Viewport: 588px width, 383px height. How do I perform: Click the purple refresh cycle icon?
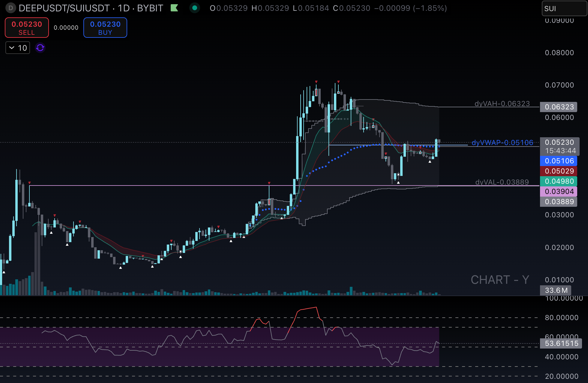pyautogui.click(x=40, y=48)
